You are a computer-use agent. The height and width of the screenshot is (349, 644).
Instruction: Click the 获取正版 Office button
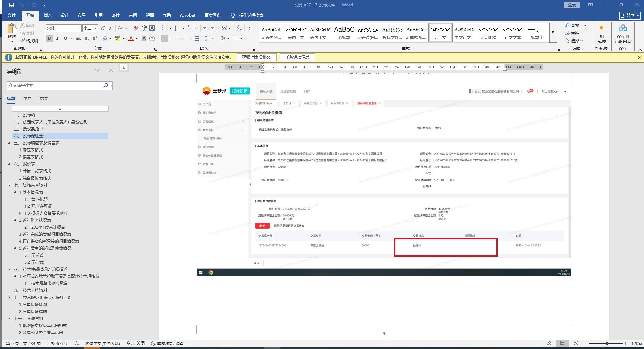tap(256, 57)
